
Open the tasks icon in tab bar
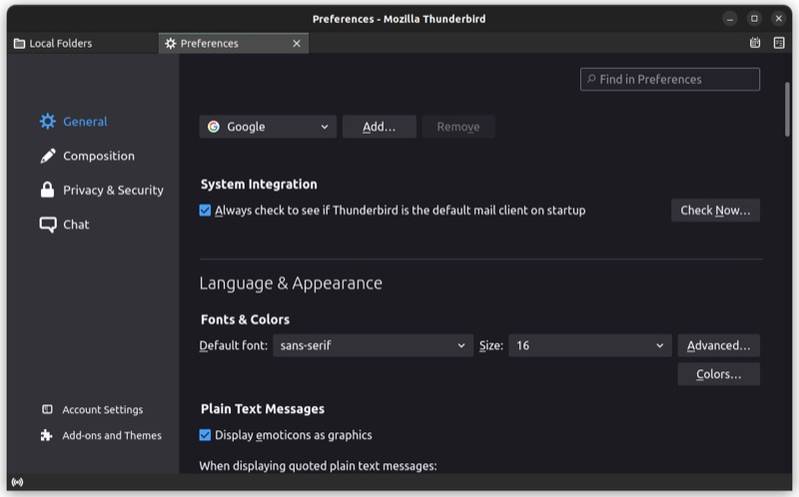click(779, 43)
